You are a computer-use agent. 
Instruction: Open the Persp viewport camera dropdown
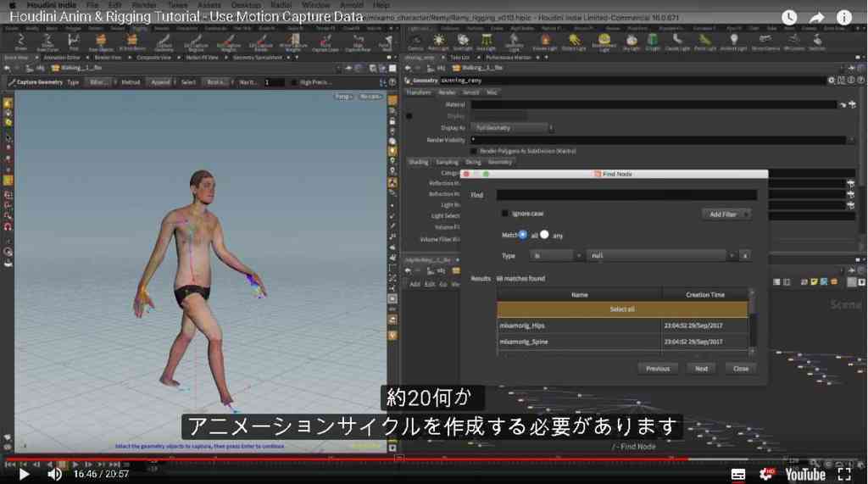coord(343,97)
